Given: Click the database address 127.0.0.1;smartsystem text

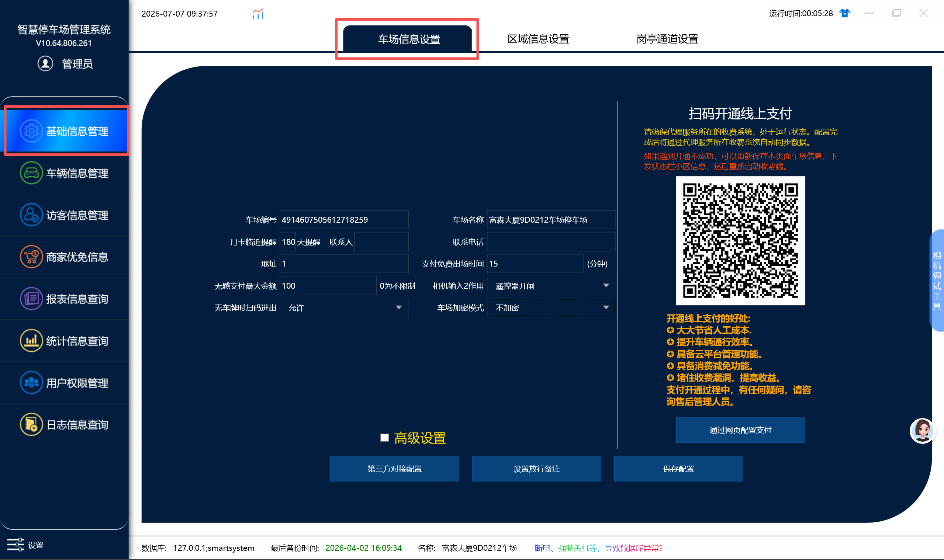Looking at the screenshot, I should click(x=214, y=548).
